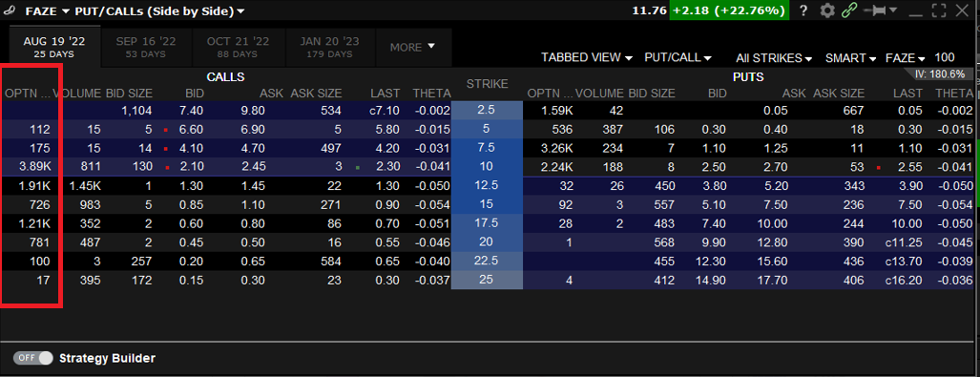Open settings via the gear icon
This screenshot has width=980, height=377.
[827, 10]
